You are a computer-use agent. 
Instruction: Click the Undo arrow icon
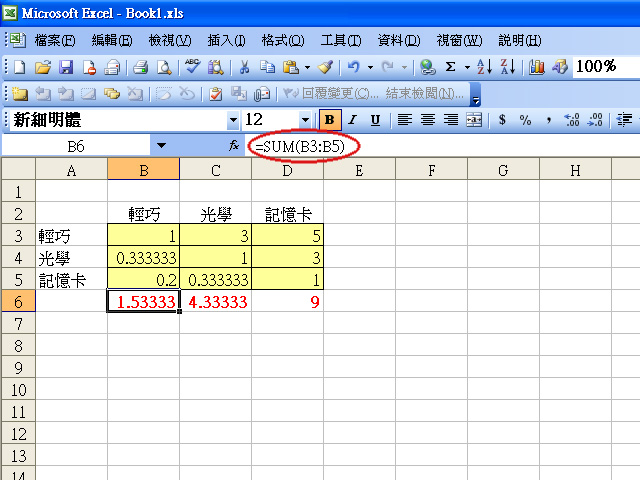pos(353,67)
